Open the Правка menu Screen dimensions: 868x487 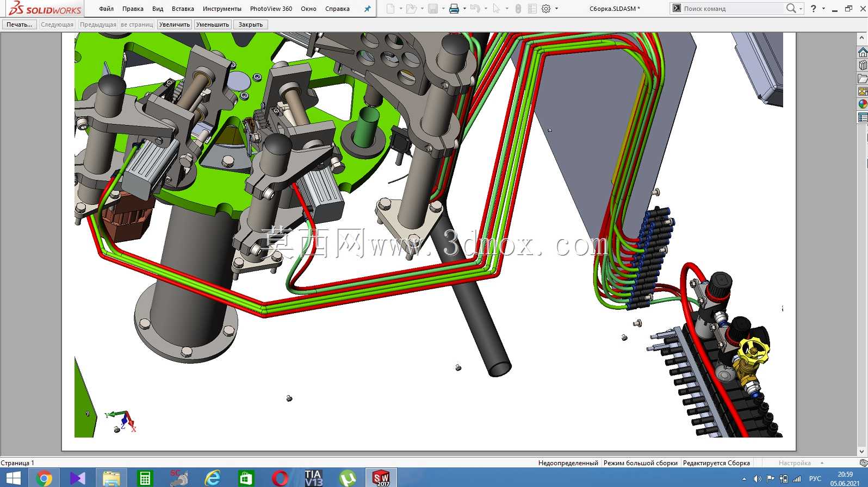click(133, 9)
